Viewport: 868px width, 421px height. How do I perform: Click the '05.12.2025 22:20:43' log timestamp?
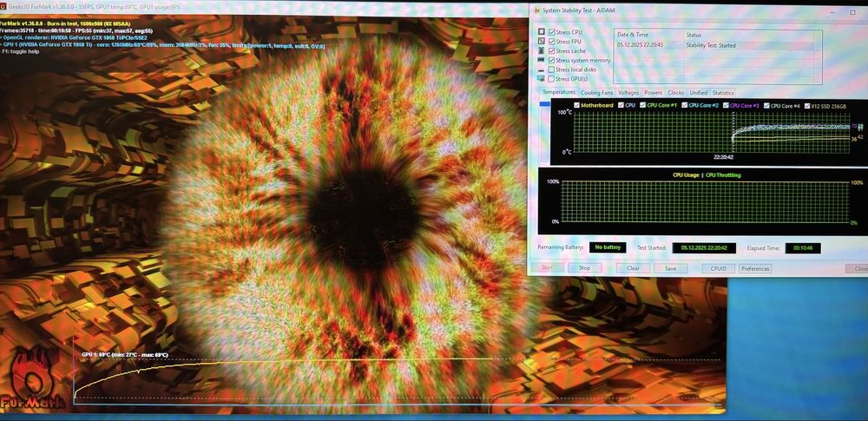point(640,45)
